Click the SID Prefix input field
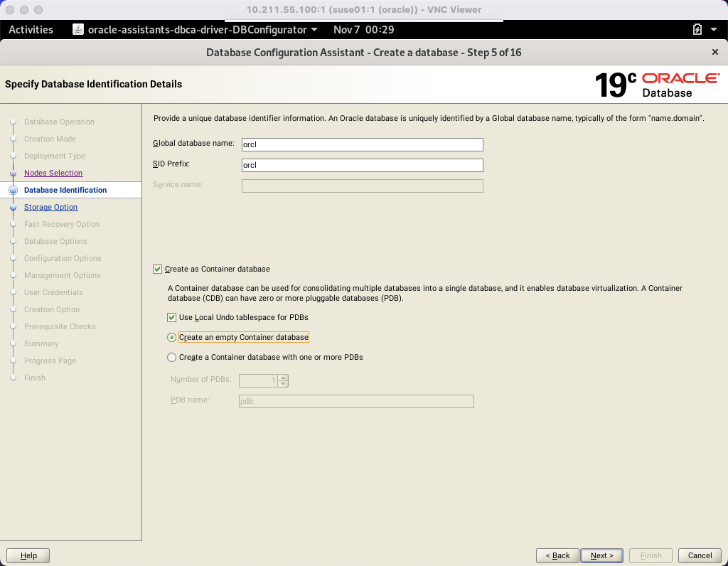The image size is (728, 566). (362, 165)
